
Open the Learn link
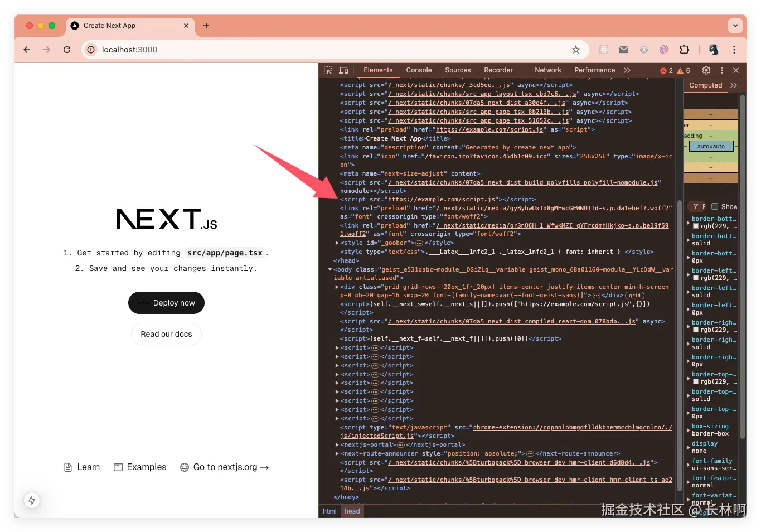[82, 467]
